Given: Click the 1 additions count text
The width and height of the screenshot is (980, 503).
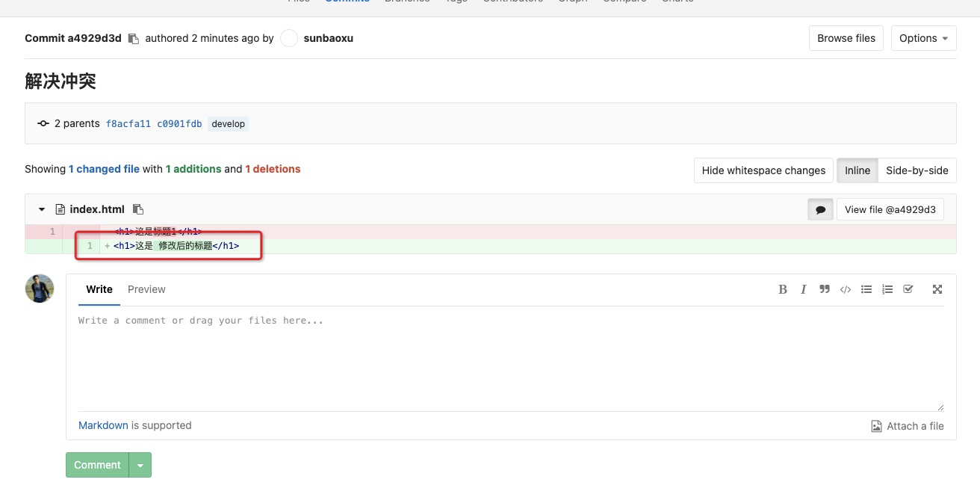Looking at the screenshot, I should point(193,169).
